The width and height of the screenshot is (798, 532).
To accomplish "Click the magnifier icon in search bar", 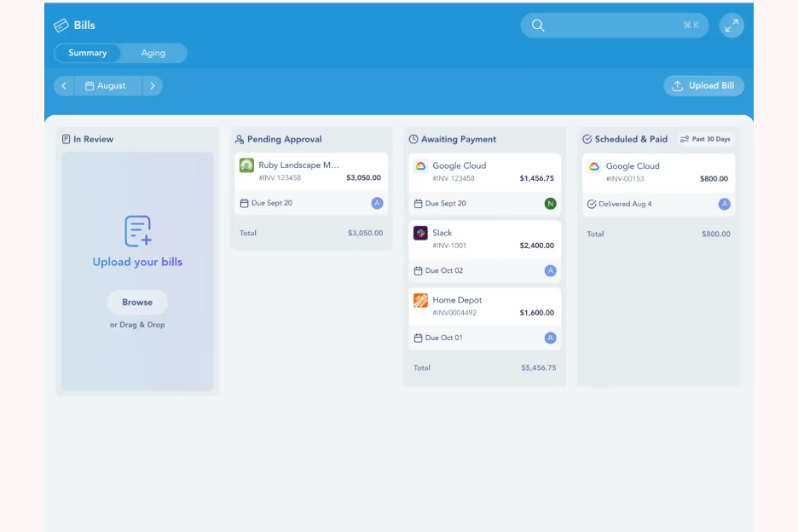I will (538, 26).
